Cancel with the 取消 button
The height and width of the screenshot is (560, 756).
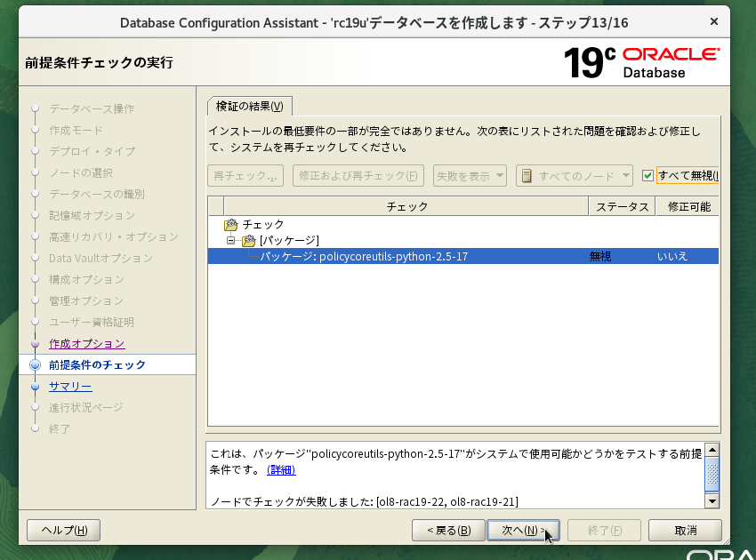coord(685,530)
